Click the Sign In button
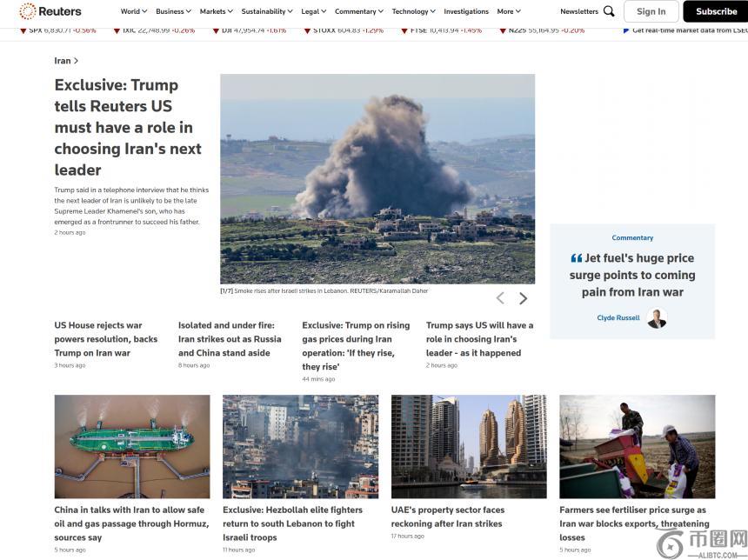This screenshot has width=748, height=560. point(651,11)
